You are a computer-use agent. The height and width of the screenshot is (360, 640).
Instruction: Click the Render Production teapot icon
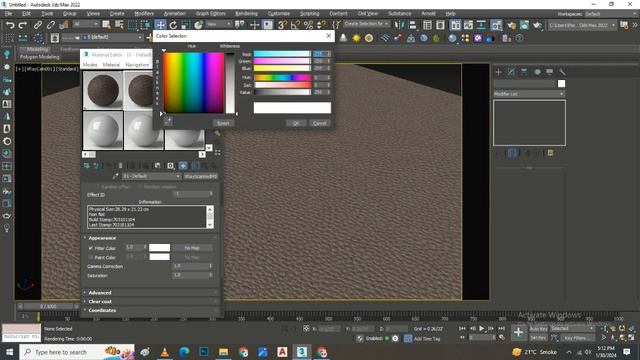point(537,25)
